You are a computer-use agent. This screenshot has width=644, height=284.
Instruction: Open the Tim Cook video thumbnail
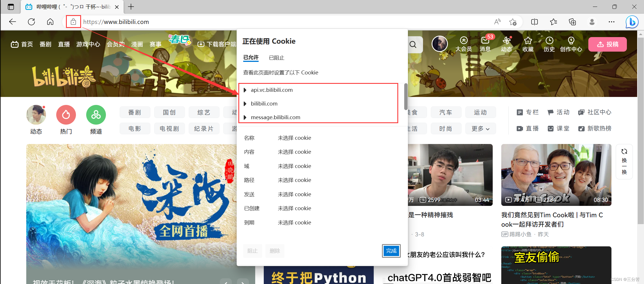(556, 175)
